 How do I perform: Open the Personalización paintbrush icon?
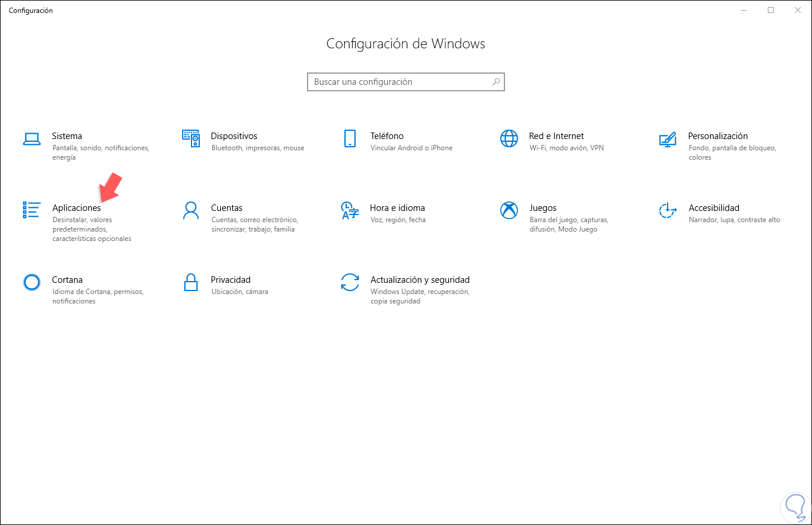668,139
